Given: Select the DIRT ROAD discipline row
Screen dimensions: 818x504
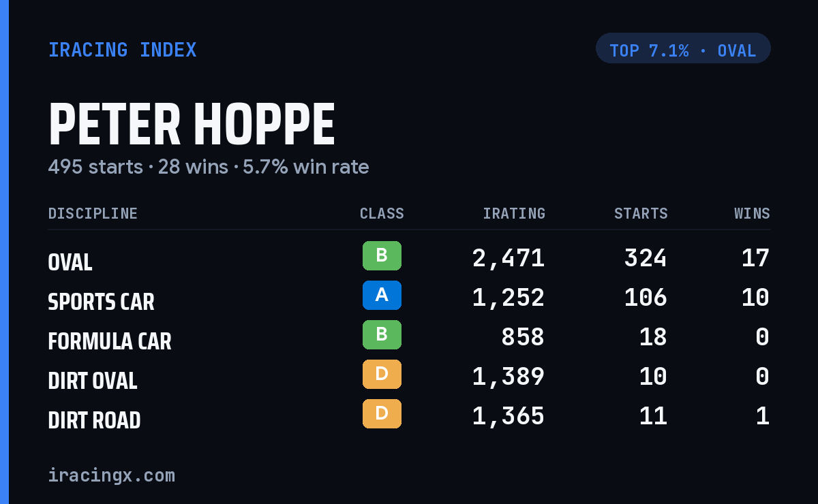Looking at the screenshot, I should pos(409,417).
